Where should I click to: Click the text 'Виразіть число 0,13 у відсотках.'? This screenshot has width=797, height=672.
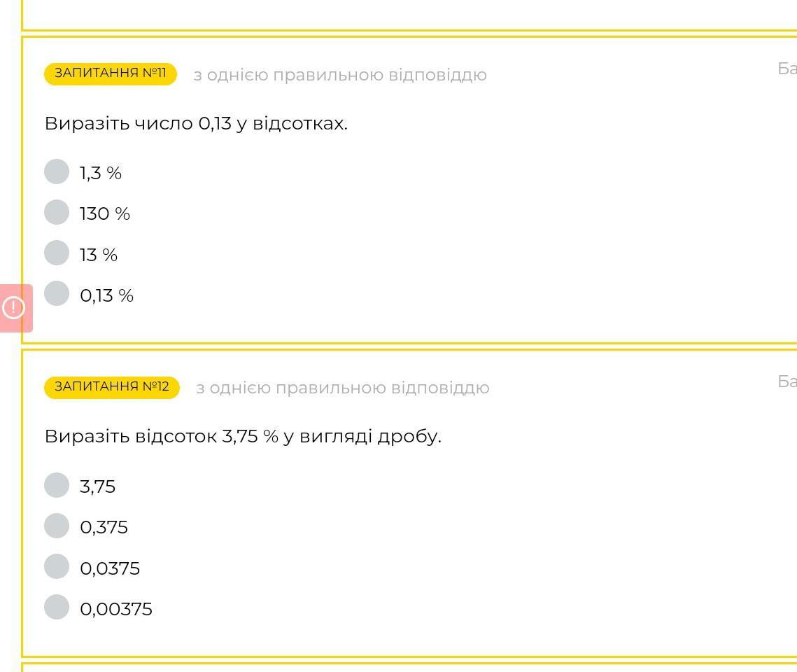click(196, 124)
